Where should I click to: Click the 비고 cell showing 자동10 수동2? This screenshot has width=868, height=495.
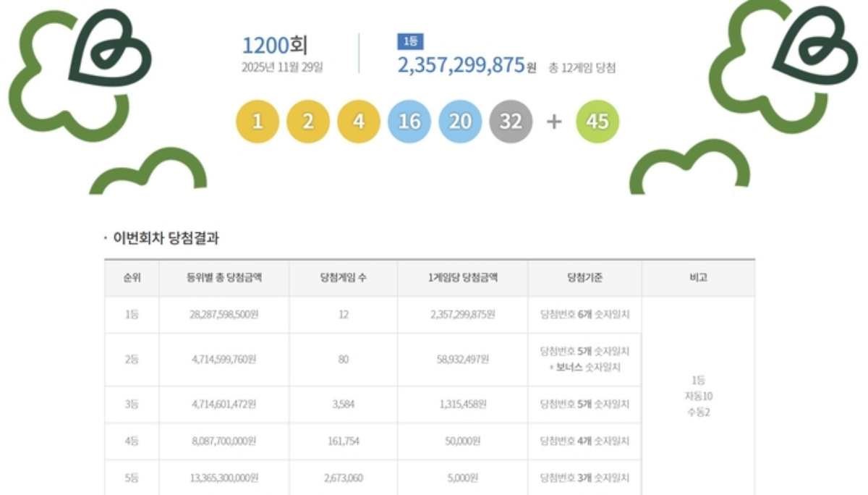point(699,395)
